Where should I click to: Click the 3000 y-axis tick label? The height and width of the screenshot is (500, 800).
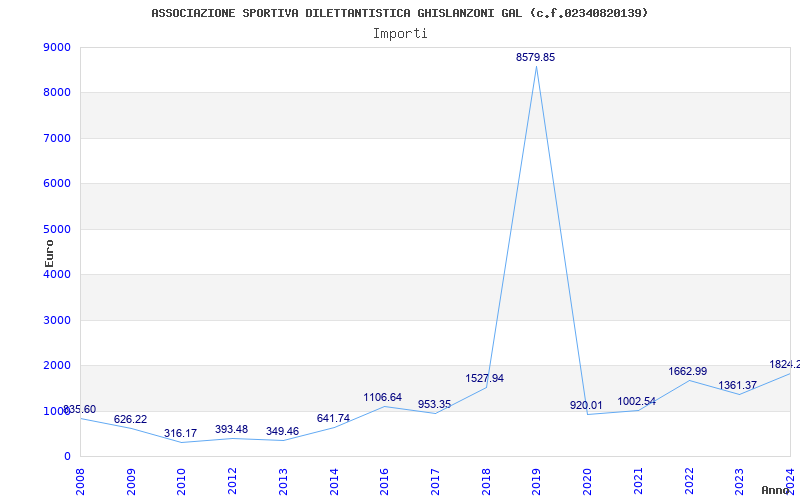click(x=55, y=320)
